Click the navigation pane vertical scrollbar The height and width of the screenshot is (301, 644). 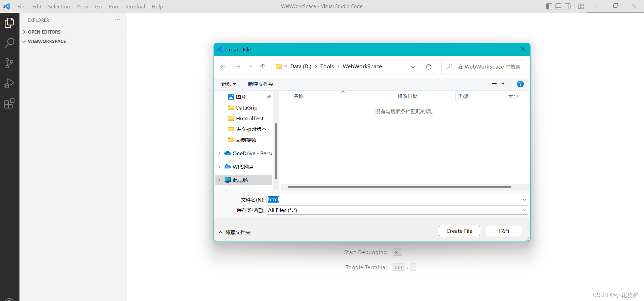point(276,151)
